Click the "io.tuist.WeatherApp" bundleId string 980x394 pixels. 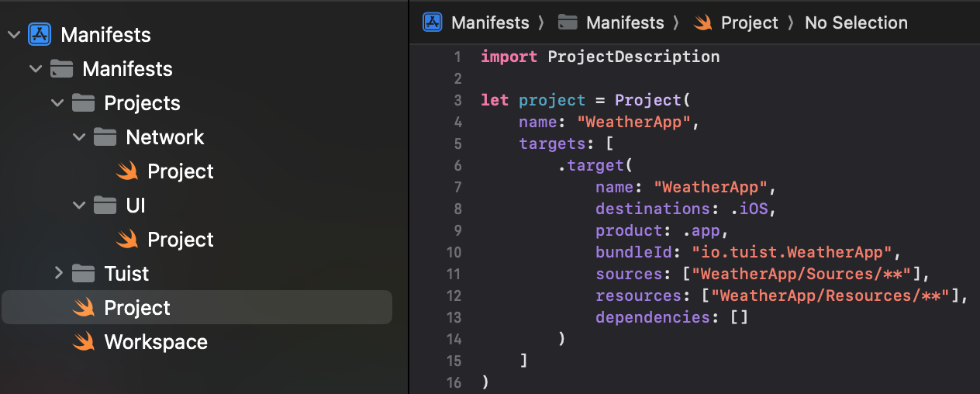click(x=793, y=252)
